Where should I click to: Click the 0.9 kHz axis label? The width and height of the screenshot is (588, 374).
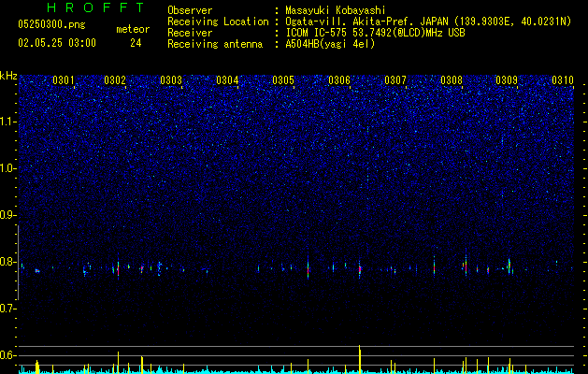click(7, 215)
